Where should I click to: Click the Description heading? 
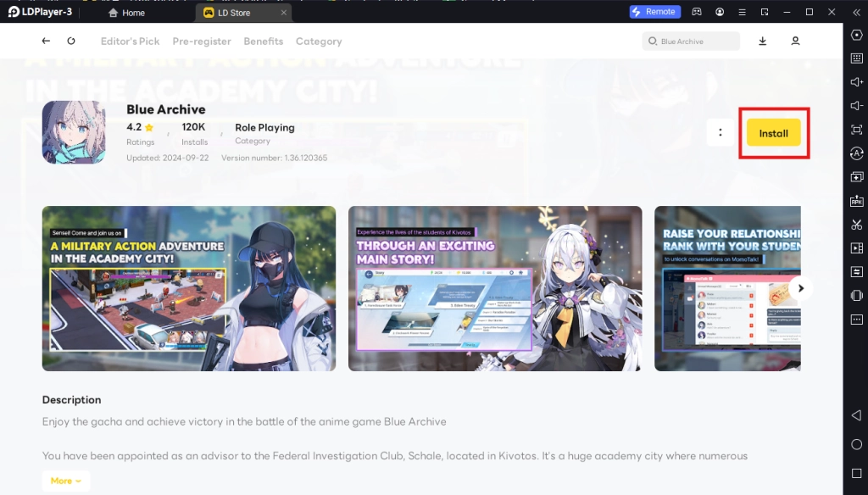71,400
